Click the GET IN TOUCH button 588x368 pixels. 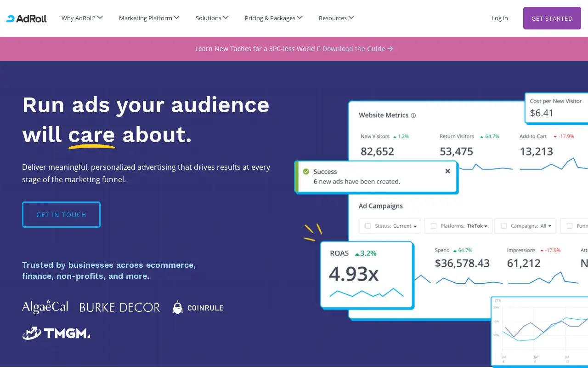tap(61, 214)
